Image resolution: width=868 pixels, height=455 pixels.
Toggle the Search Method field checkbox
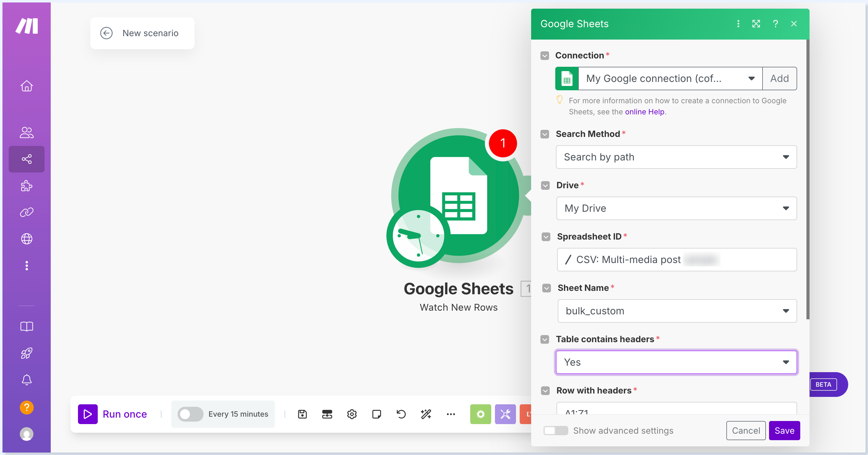click(x=544, y=134)
